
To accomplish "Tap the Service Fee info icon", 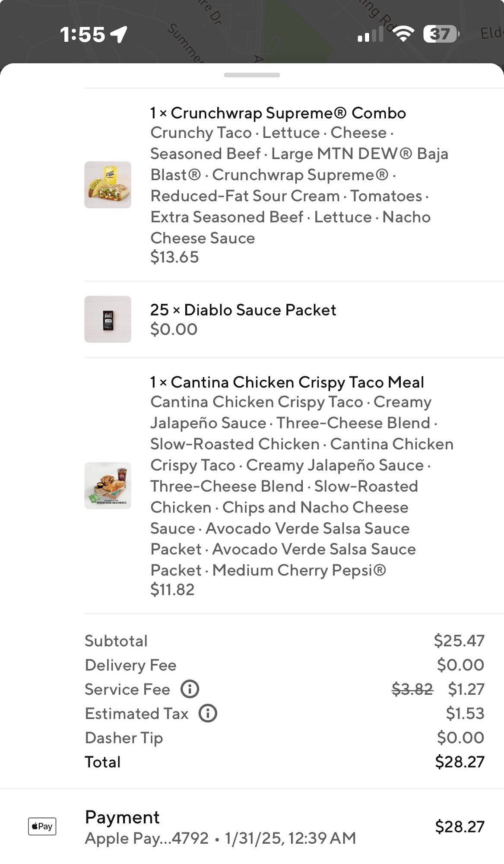I will [x=190, y=689].
